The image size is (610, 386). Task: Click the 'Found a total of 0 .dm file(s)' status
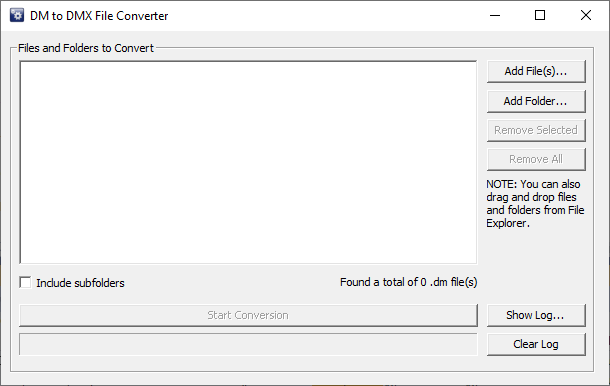[408, 282]
